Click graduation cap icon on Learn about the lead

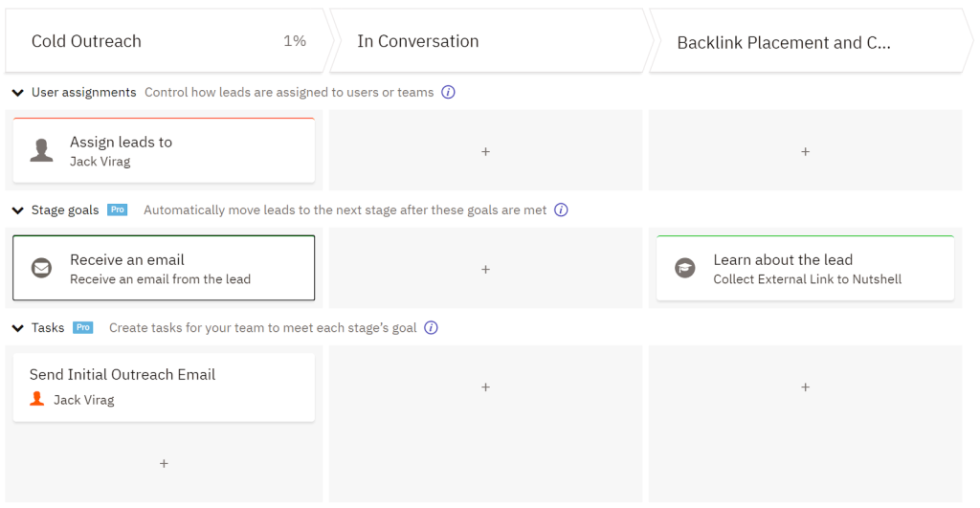point(685,268)
